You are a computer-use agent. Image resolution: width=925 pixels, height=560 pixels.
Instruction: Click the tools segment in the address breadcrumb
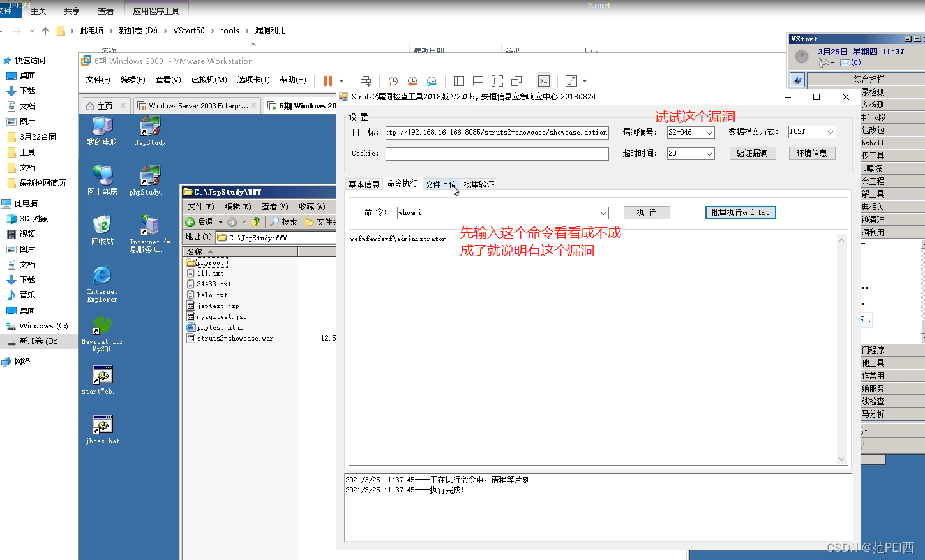coord(230,31)
